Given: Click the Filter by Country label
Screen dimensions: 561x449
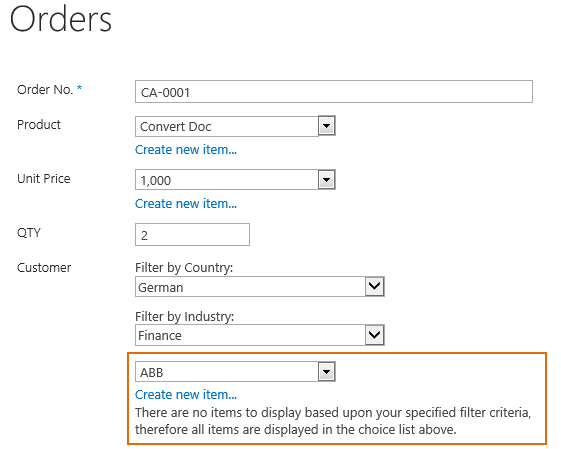Looking at the screenshot, I should (x=184, y=268).
